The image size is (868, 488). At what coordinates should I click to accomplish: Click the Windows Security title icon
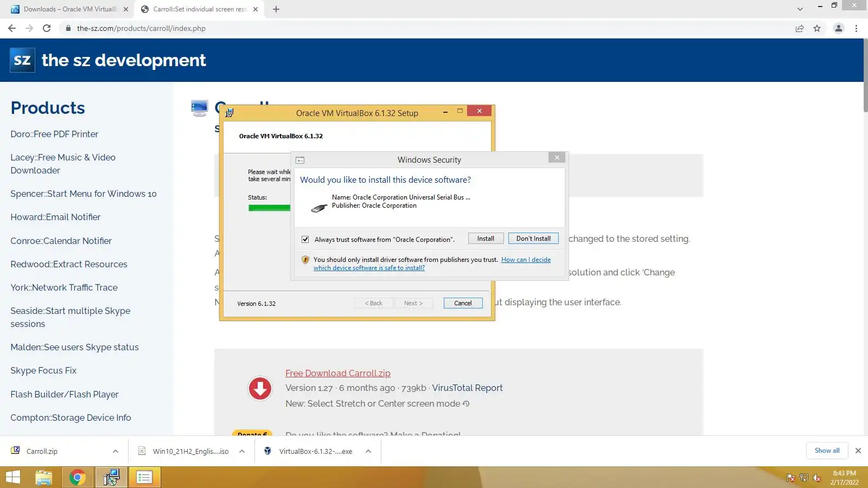[x=300, y=160]
